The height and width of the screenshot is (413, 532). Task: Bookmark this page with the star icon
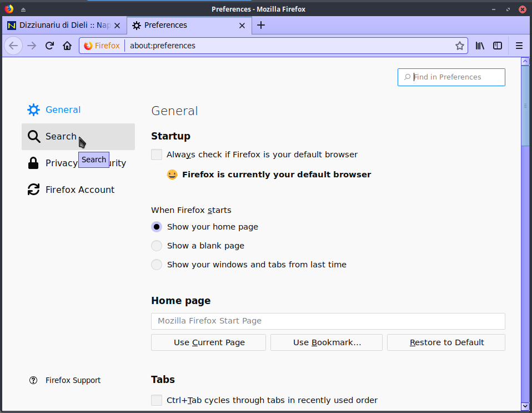click(459, 46)
